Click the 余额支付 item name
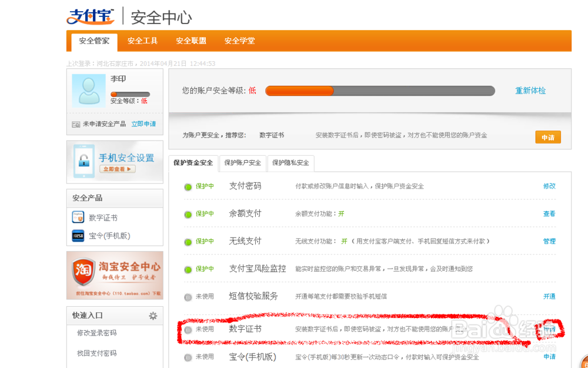This screenshot has height=368, width=588. (245, 213)
